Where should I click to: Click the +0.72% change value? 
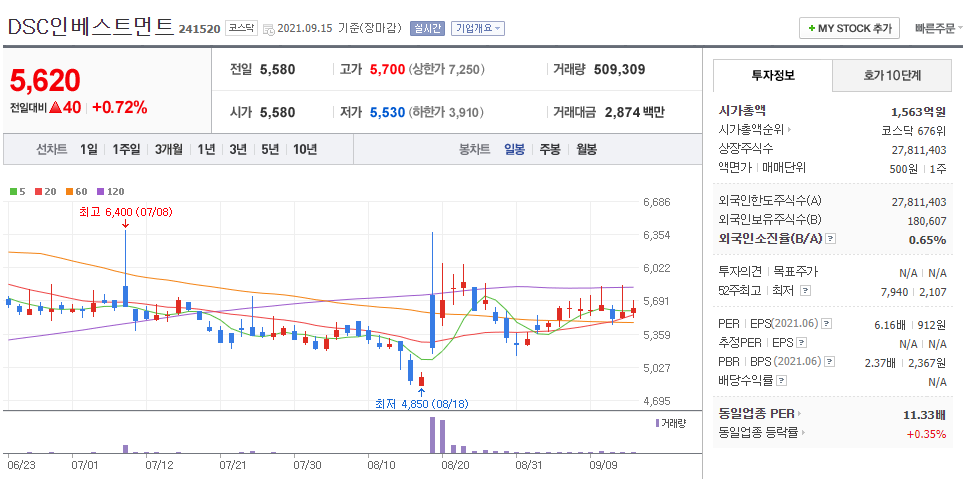[x=119, y=107]
